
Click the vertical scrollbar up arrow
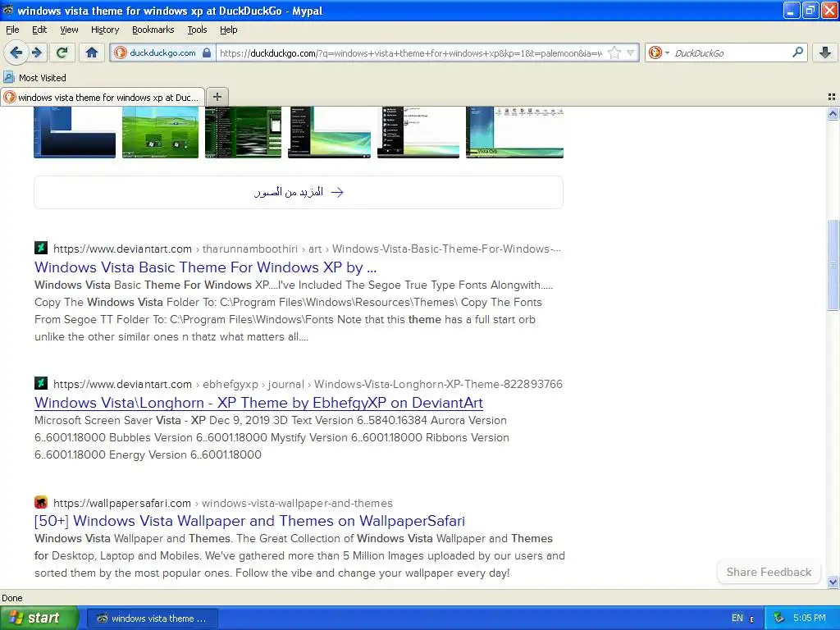coord(833,113)
